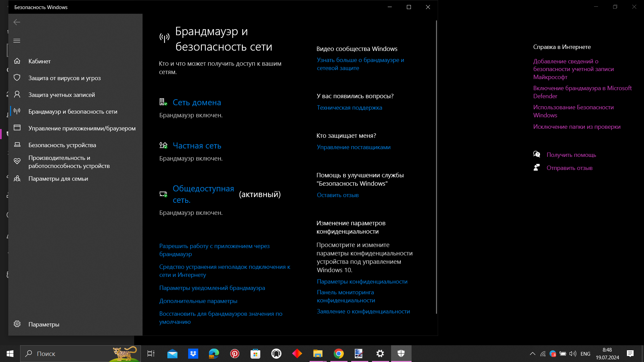Click Оставить отзыв link
This screenshot has width=644, height=362.
(x=338, y=195)
